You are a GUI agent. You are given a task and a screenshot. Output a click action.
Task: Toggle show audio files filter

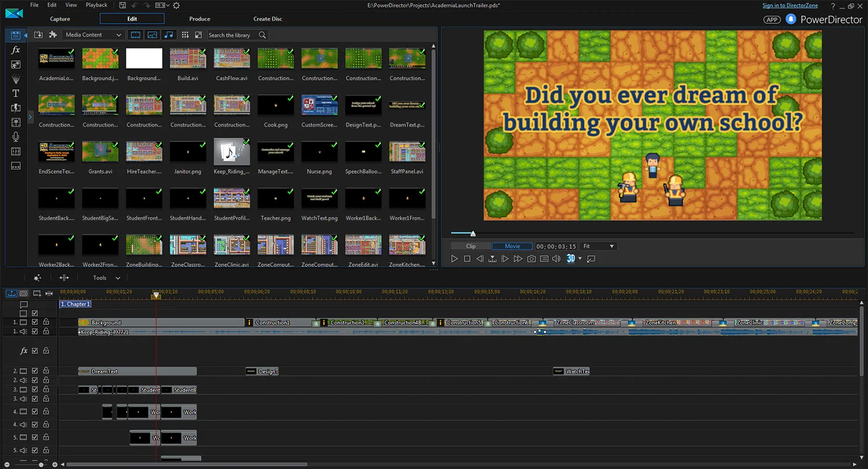(x=168, y=35)
